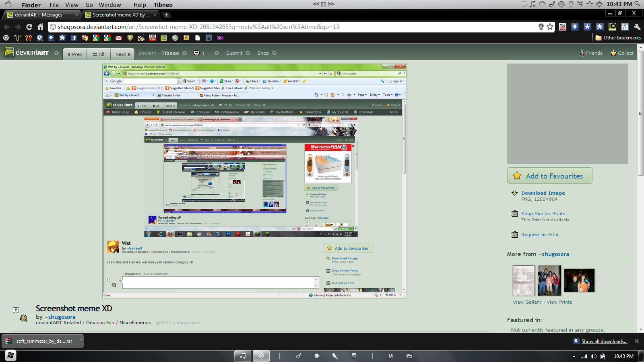Image resolution: width=644 pixels, height=362 pixels.
Task: Open the wrench settings menu icon
Action: (x=637, y=27)
